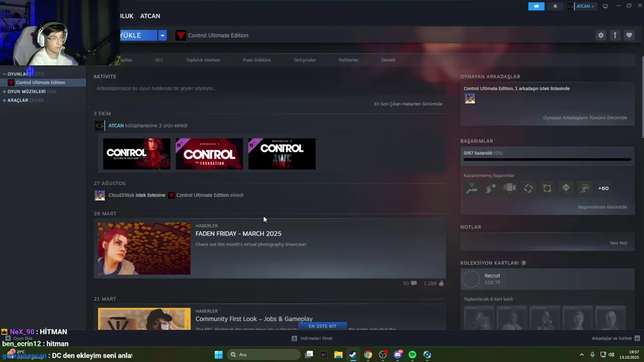The image size is (644, 362).
Task: Open the Steam announcements megaphone button
Action: tap(536, 6)
